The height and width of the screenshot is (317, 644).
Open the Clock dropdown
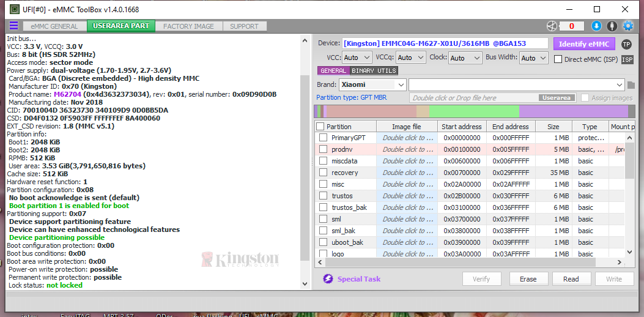coord(465,58)
